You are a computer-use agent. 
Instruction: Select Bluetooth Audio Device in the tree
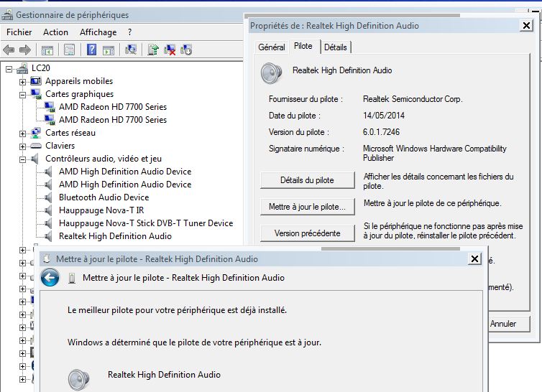[104, 197]
